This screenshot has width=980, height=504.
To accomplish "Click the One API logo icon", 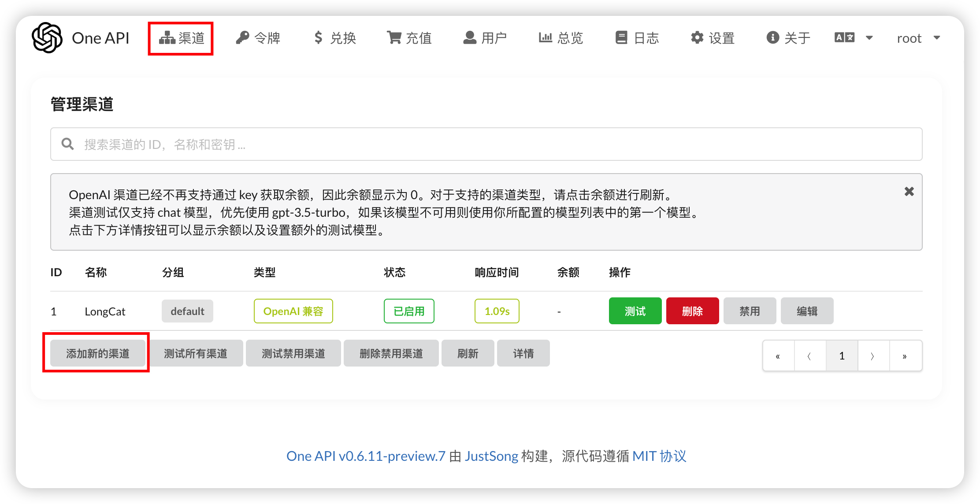I will [x=47, y=38].
